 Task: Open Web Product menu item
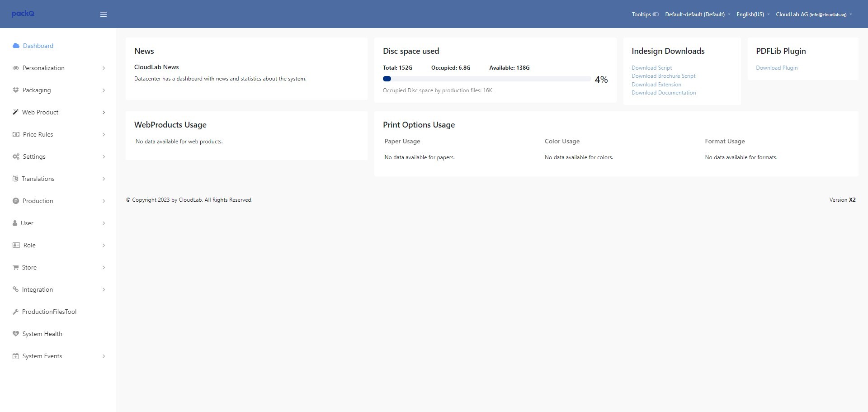[x=58, y=112]
